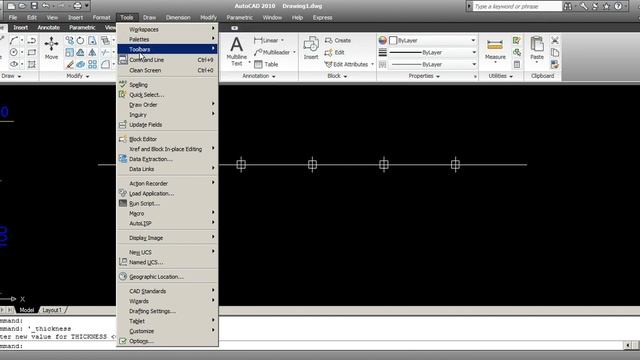Screen dimensions: 640x360
Task: Click the Save icon in quick access toolbar
Action: tap(34, 6)
